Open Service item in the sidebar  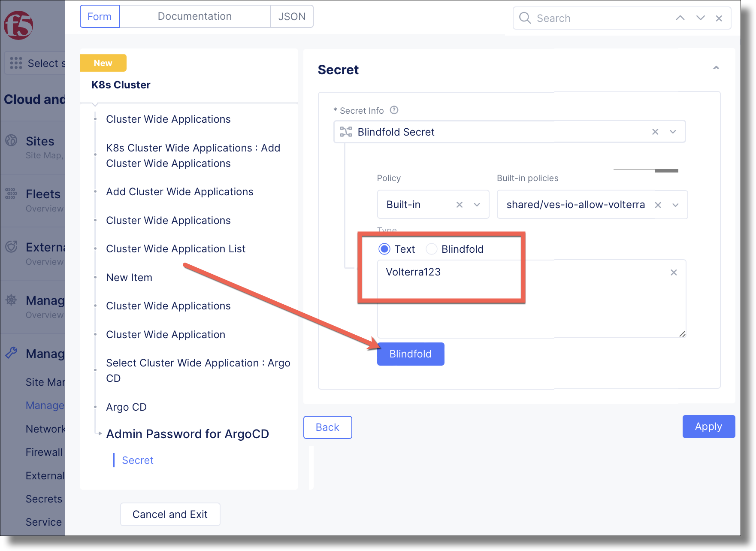point(44,522)
